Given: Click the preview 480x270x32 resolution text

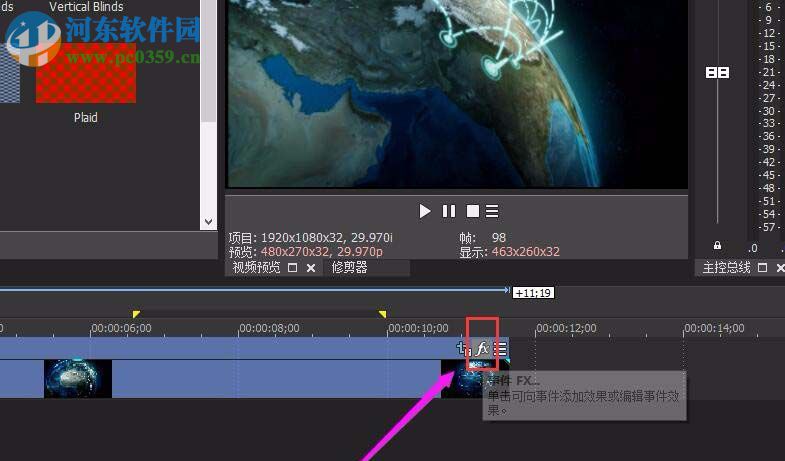Looking at the screenshot, I should (321, 252).
